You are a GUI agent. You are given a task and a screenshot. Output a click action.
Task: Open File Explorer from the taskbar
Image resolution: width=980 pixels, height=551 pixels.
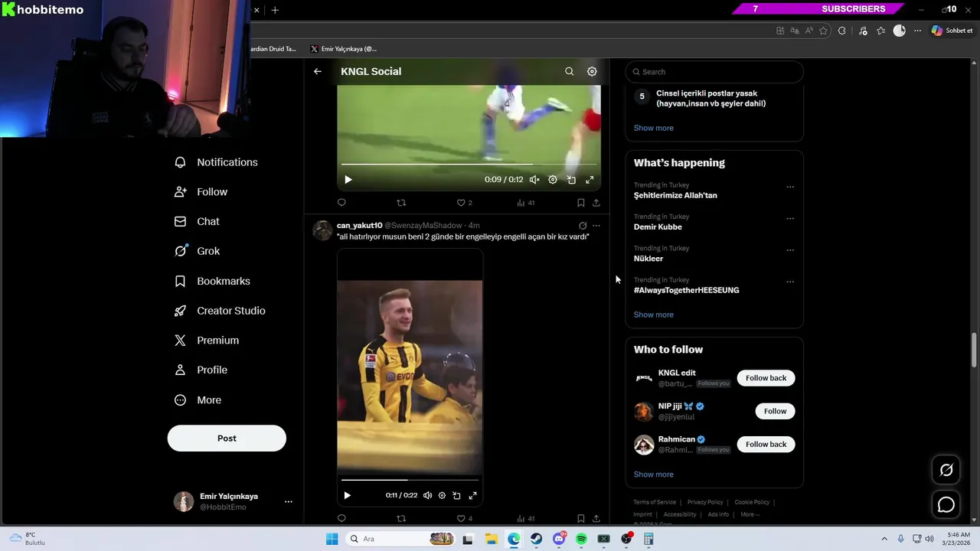pyautogui.click(x=491, y=539)
